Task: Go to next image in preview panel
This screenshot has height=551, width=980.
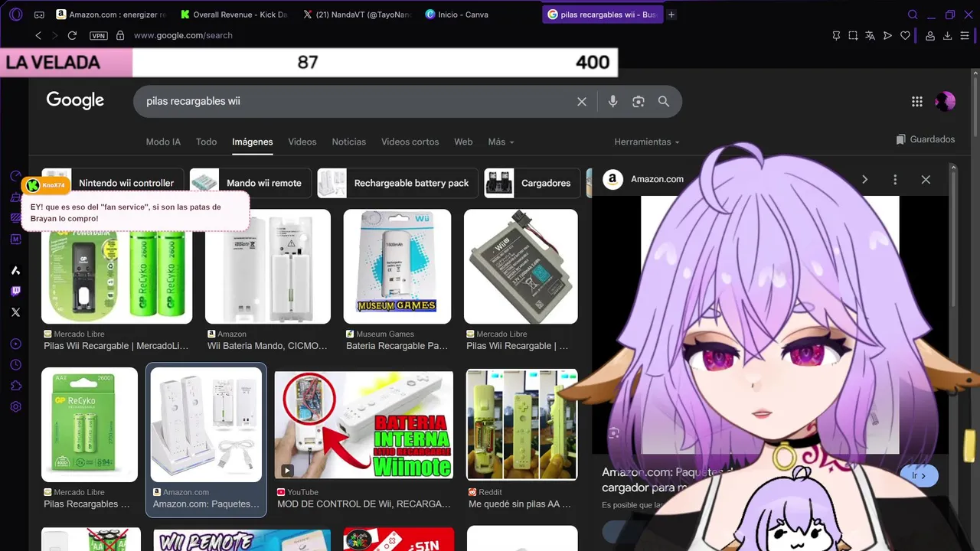Action: tap(864, 179)
